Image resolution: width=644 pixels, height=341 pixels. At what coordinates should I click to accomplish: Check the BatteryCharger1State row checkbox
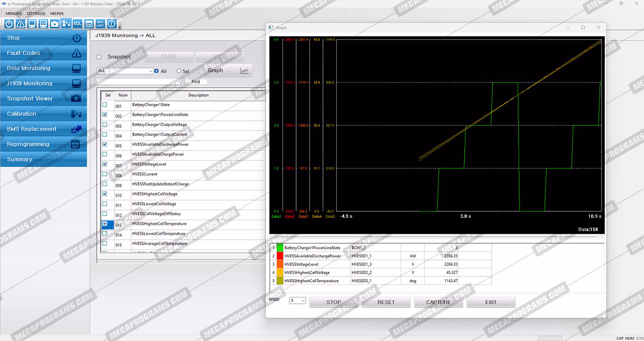105,105
